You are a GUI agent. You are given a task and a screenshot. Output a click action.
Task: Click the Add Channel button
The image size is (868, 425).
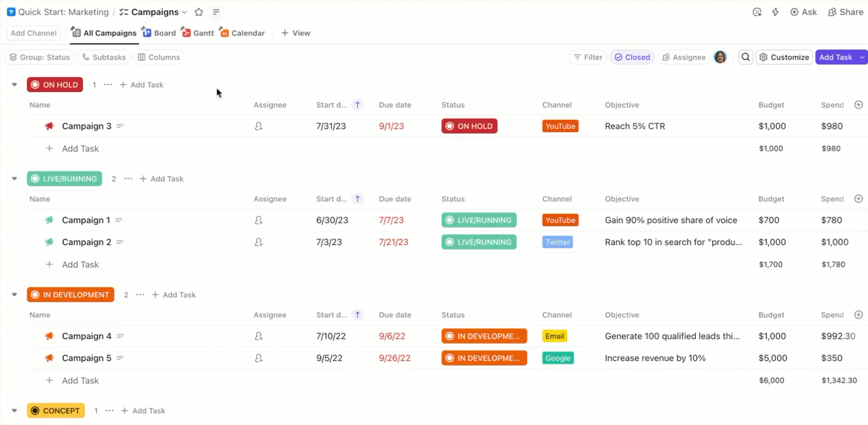point(33,33)
